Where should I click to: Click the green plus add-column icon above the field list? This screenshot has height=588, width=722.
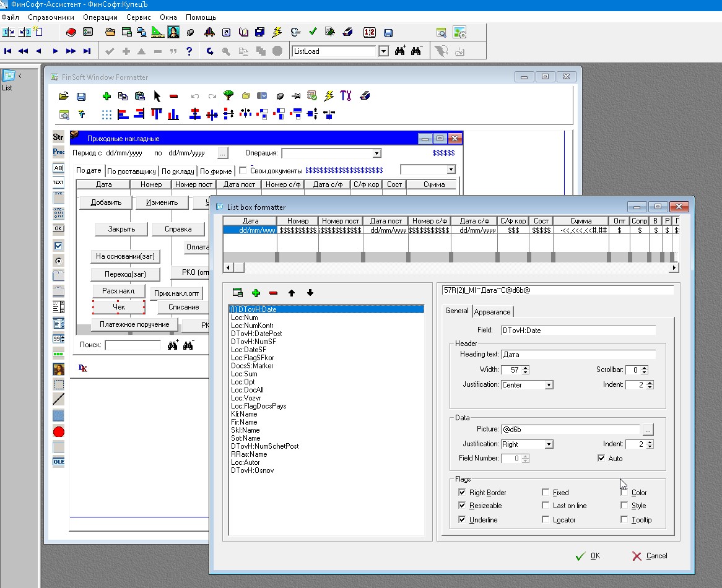[256, 293]
